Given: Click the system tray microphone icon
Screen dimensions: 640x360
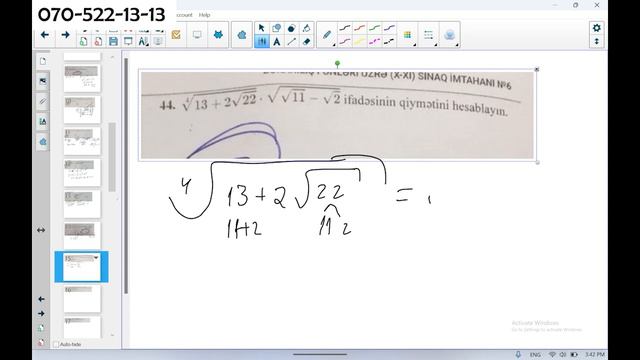Looking at the screenshot, I should (x=518, y=355).
